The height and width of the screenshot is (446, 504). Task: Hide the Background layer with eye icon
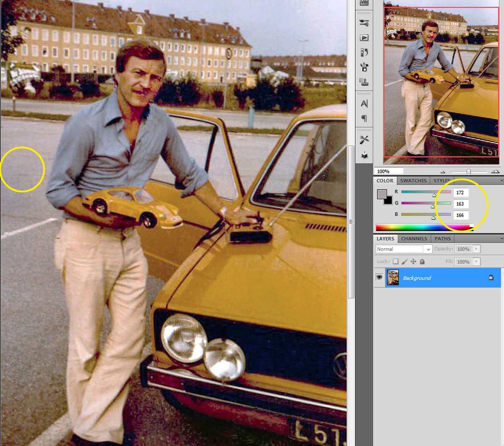(379, 278)
